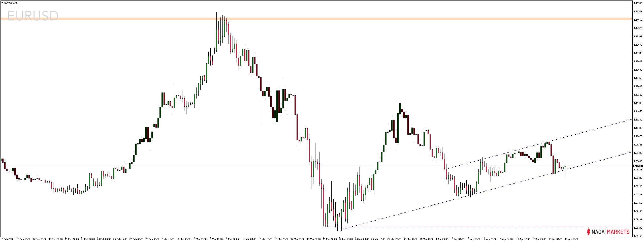Click the red MARKETS brand text

point(618,232)
